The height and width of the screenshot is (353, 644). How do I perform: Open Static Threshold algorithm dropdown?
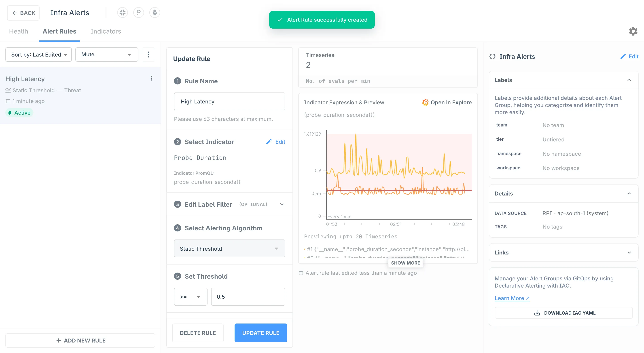pyautogui.click(x=229, y=249)
